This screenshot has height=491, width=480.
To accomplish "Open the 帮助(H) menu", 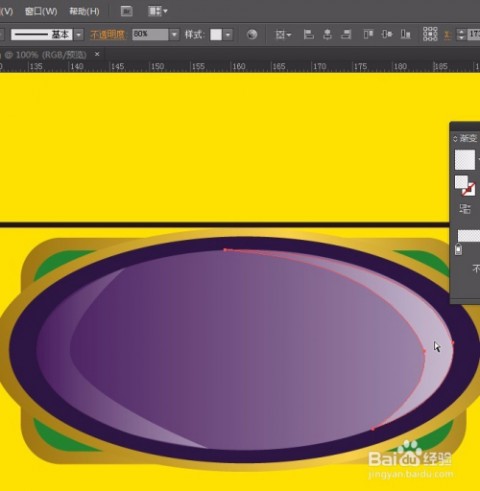I will (x=84, y=11).
